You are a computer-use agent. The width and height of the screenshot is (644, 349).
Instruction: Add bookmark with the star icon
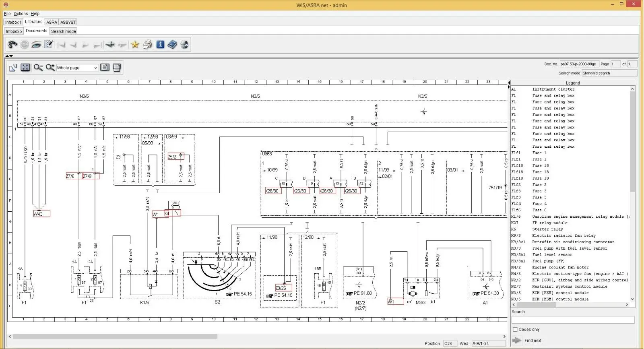(135, 45)
